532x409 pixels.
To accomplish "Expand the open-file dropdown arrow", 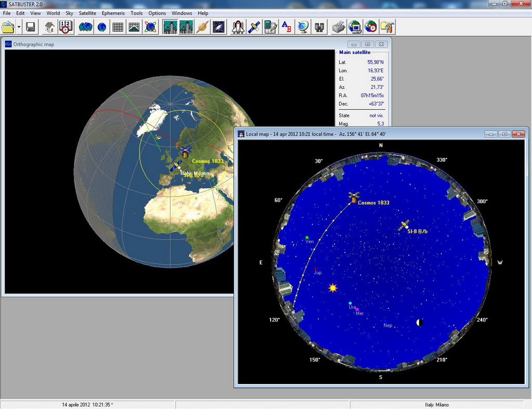I will click(x=19, y=27).
